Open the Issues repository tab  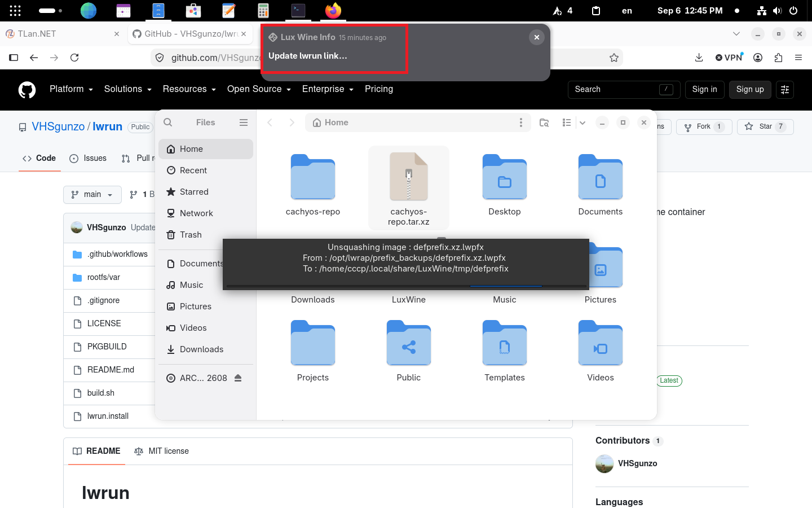click(88, 158)
